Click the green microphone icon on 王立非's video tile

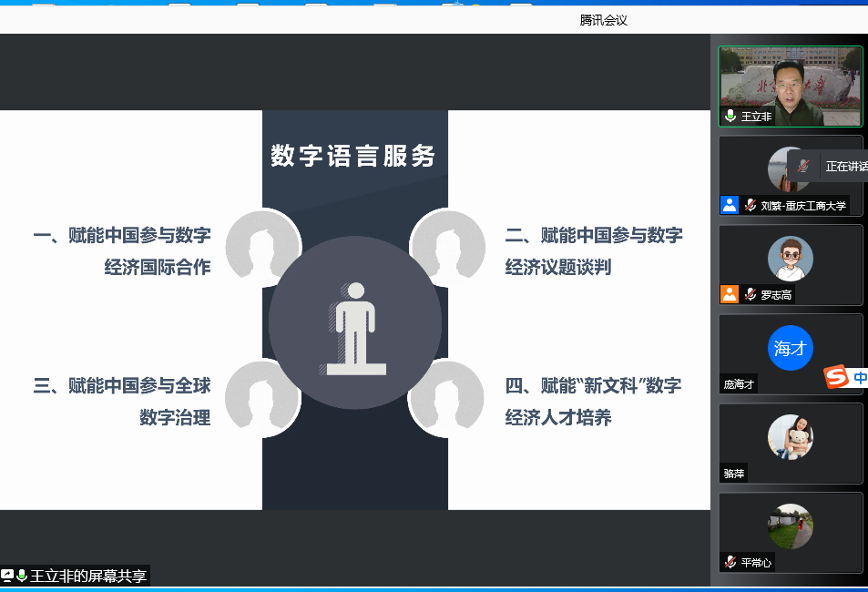(x=730, y=117)
